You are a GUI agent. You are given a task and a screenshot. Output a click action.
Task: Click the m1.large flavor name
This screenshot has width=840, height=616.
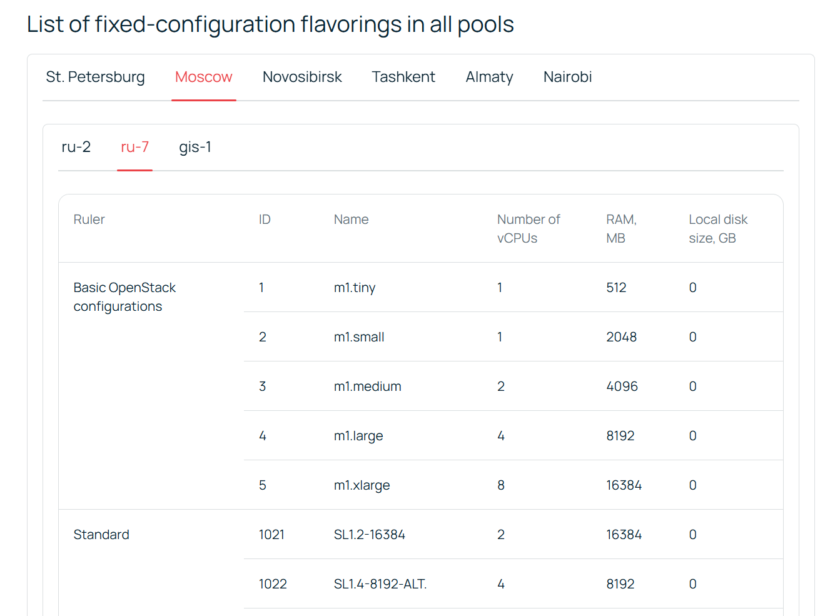click(358, 436)
